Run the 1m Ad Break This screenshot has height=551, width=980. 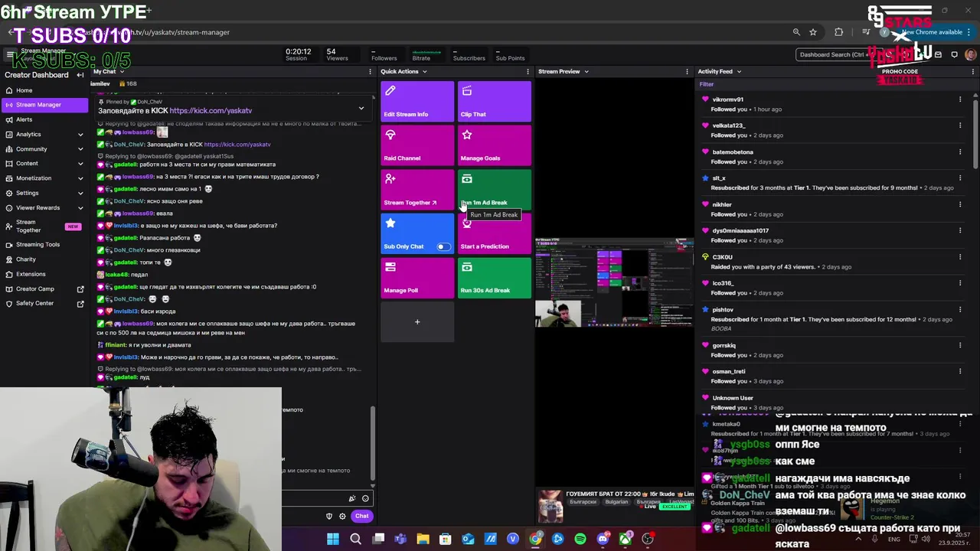(495, 190)
